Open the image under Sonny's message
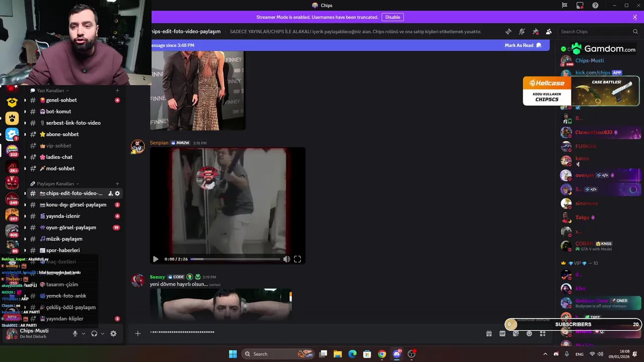644x362 pixels. (x=220, y=304)
